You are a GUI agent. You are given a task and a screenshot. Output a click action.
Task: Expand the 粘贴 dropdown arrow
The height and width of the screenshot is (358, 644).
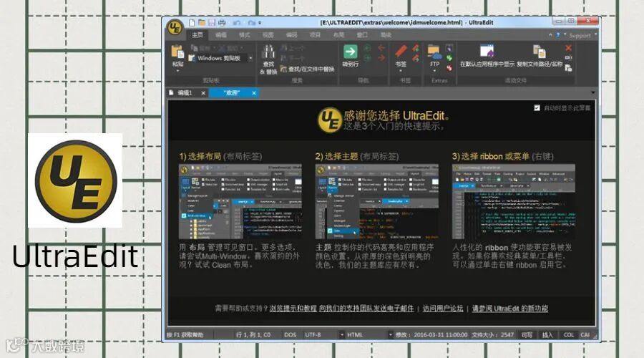pyautogui.click(x=178, y=71)
